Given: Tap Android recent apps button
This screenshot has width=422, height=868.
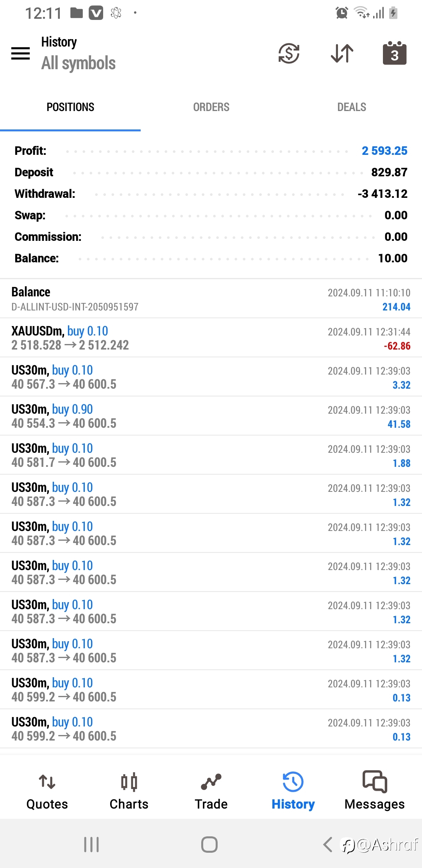Looking at the screenshot, I should (91, 845).
